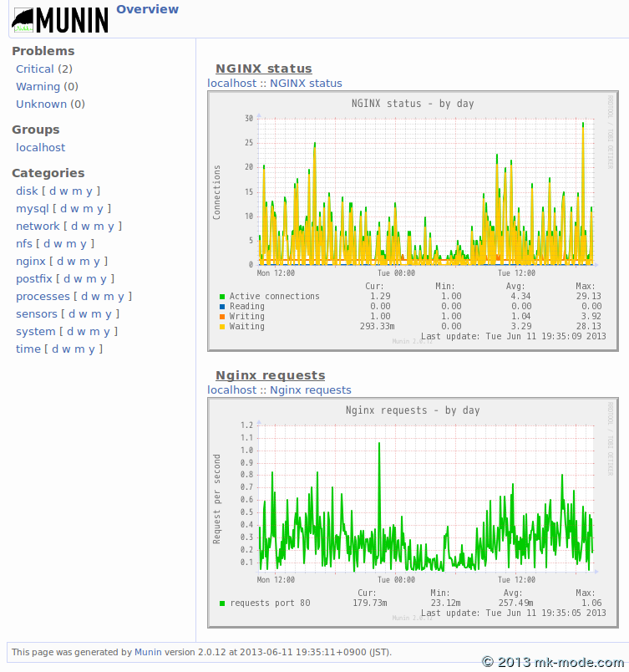
Task: Open the disk category
Action: pos(27,191)
